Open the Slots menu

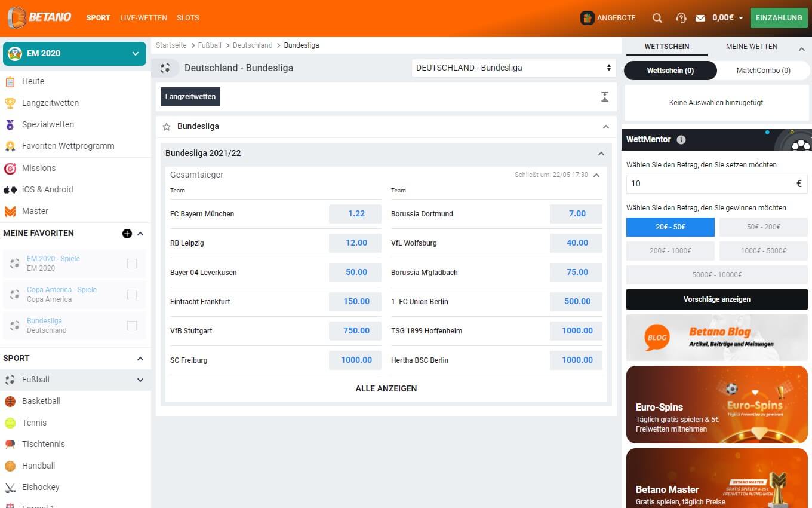pyautogui.click(x=188, y=18)
